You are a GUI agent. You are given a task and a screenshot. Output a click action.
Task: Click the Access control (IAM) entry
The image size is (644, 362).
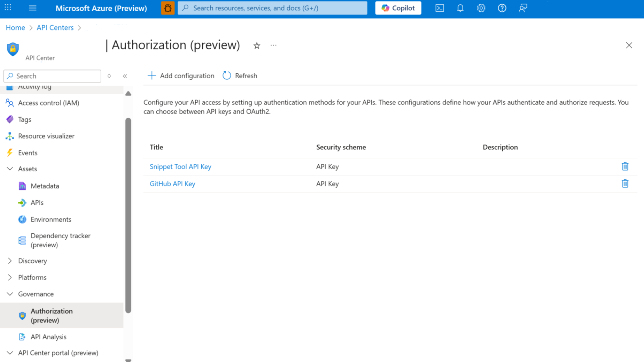coord(48,103)
